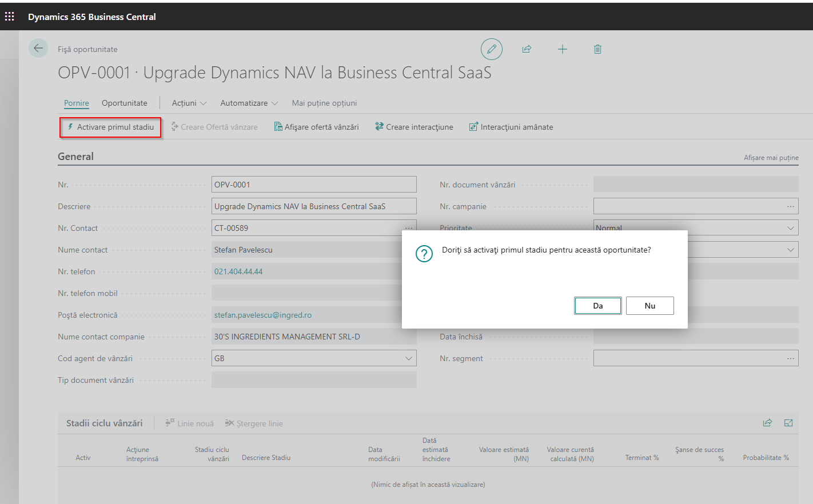Click the edit pencil icon
Image resolution: width=813 pixels, height=504 pixels.
pos(492,49)
